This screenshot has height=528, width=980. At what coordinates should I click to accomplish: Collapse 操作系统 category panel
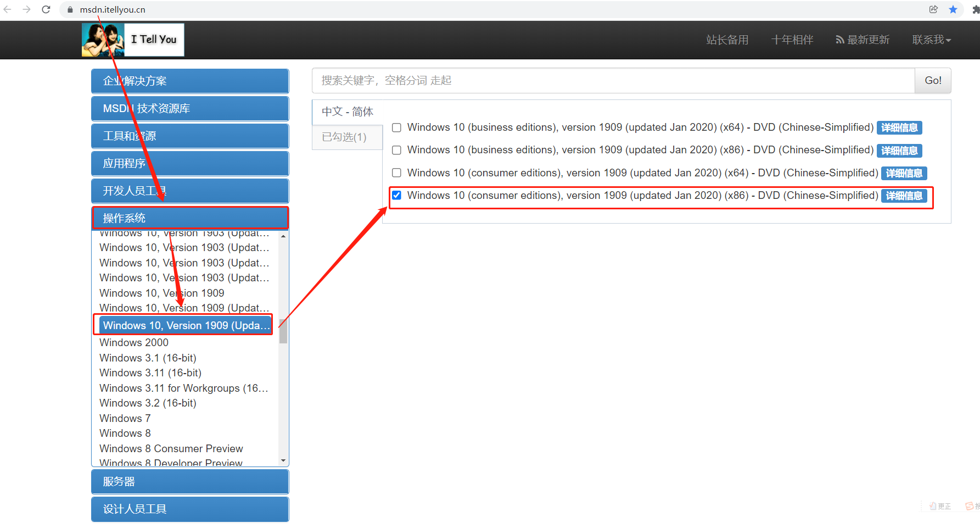190,218
